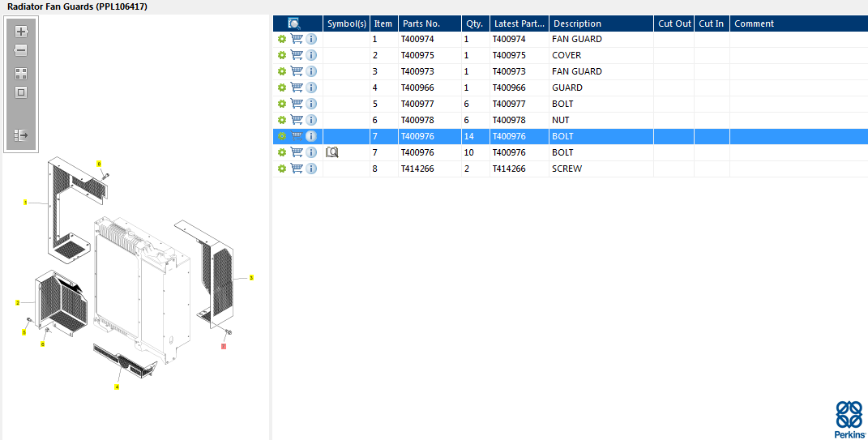
Task: Show info for NUT T400978
Action: tap(311, 120)
